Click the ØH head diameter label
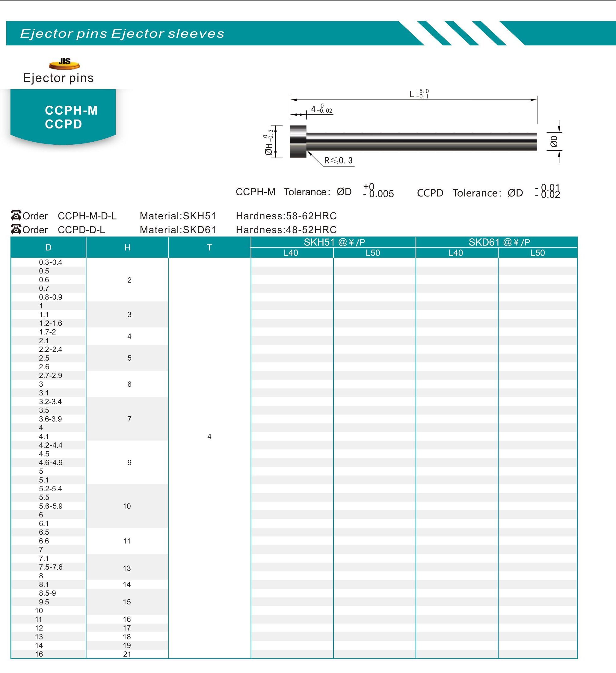Image resolution: width=616 pixels, height=673 pixels. pos(269,143)
